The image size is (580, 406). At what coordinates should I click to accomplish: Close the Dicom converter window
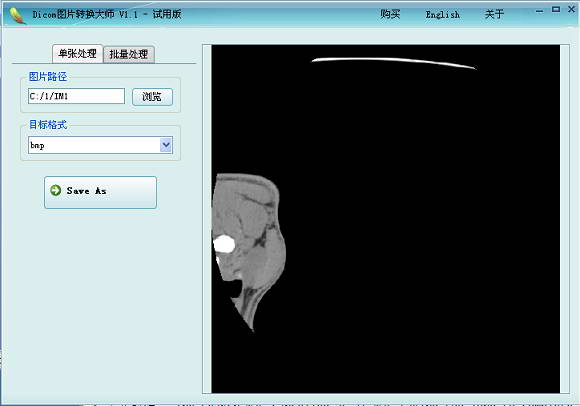coord(571,10)
